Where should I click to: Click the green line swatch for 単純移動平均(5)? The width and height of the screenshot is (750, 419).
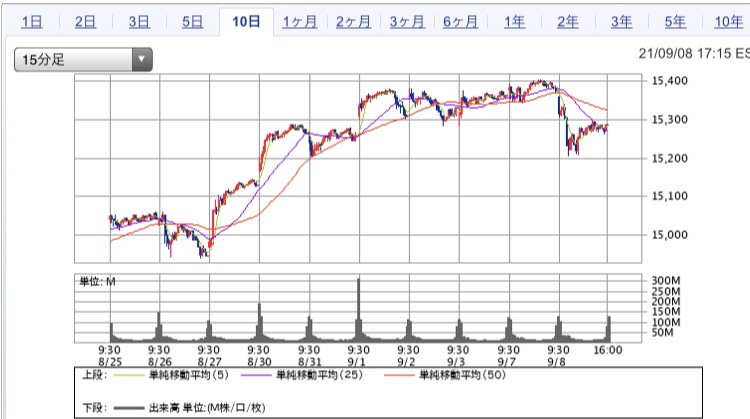coord(129,375)
